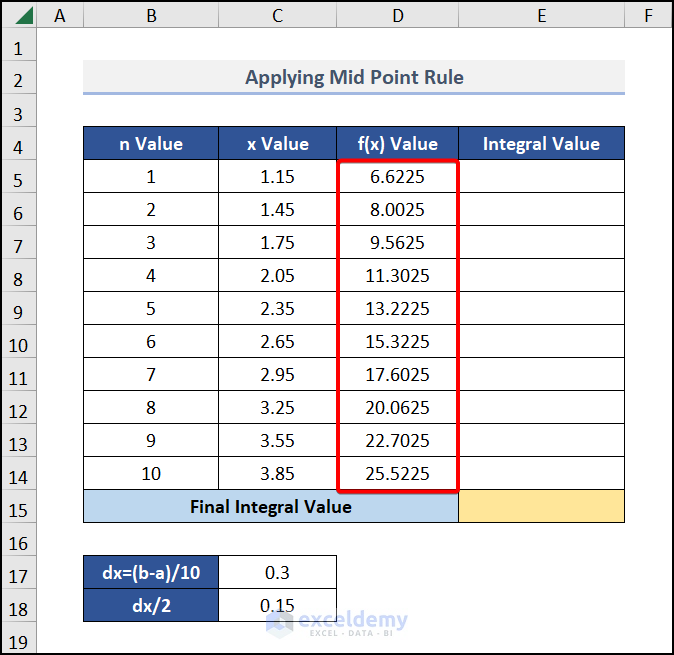
Task: Select the 'Final Integral Value' label cell
Action: coord(270,507)
